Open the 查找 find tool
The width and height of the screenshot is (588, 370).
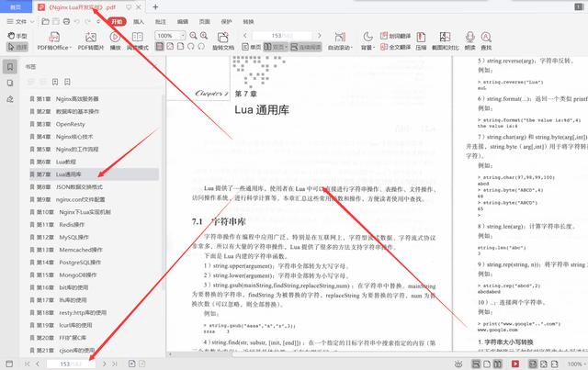point(486,41)
